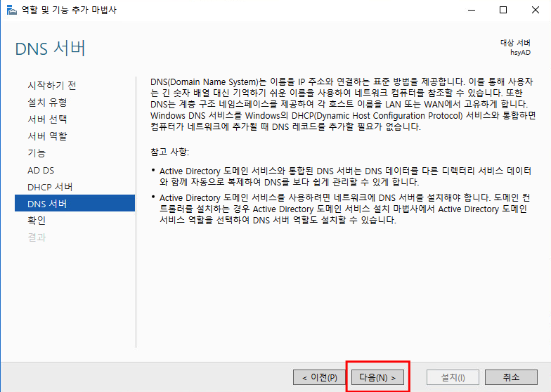
Task: Click the server name 'hsyAD'
Action: (x=520, y=53)
